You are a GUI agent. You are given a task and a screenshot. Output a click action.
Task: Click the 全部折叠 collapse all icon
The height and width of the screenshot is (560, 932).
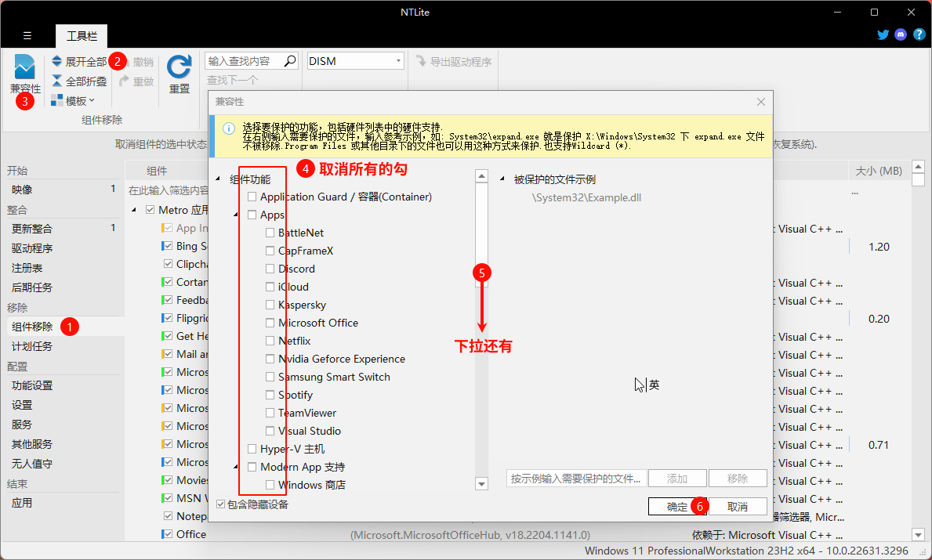pos(57,81)
